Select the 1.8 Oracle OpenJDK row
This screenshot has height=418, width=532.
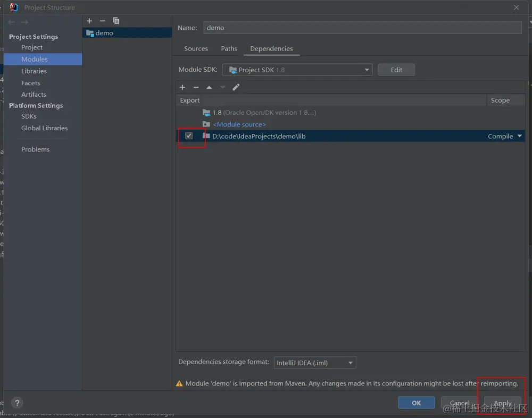click(350, 113)
